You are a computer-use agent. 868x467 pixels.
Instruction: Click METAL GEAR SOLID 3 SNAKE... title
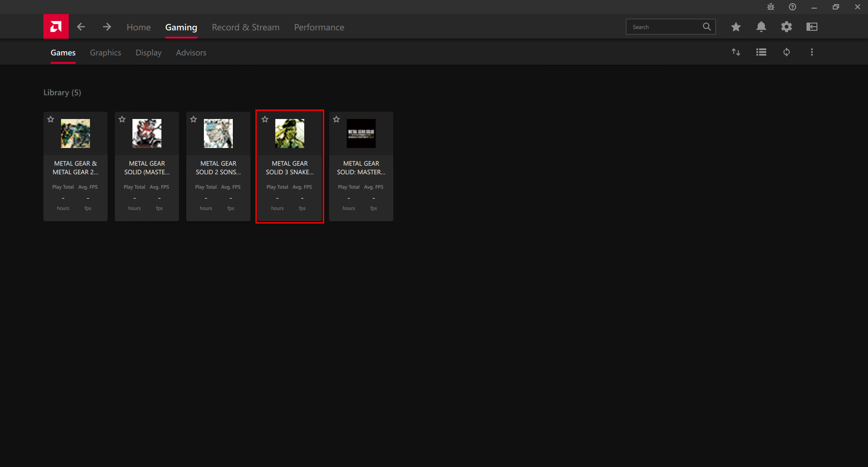click(x=290, y=168)
